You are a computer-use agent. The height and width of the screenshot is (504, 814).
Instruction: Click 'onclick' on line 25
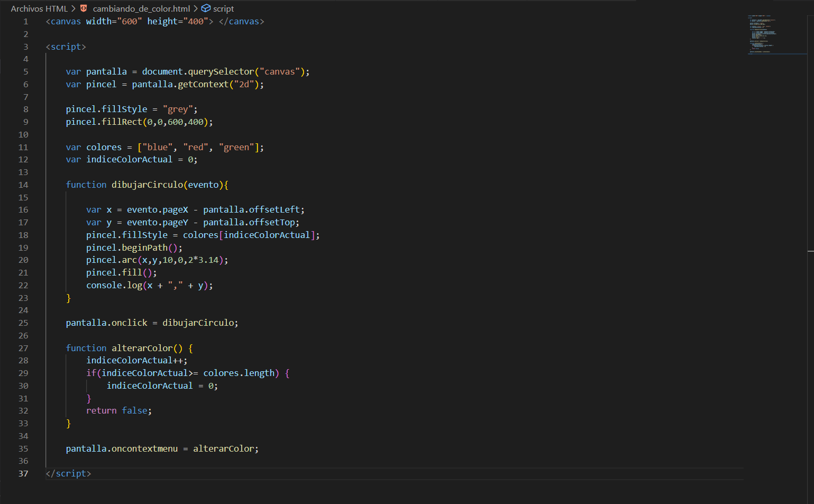(x=130, y=323)
